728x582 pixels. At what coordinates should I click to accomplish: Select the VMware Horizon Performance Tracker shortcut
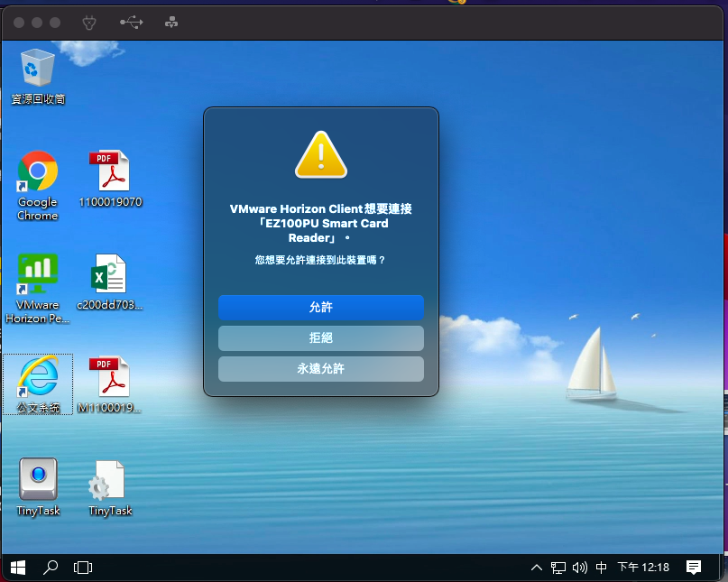(38, 289)
